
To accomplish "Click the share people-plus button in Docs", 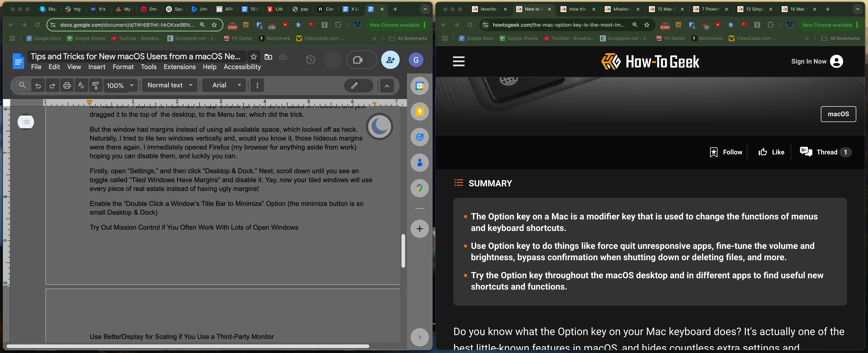I will point(390,60).
